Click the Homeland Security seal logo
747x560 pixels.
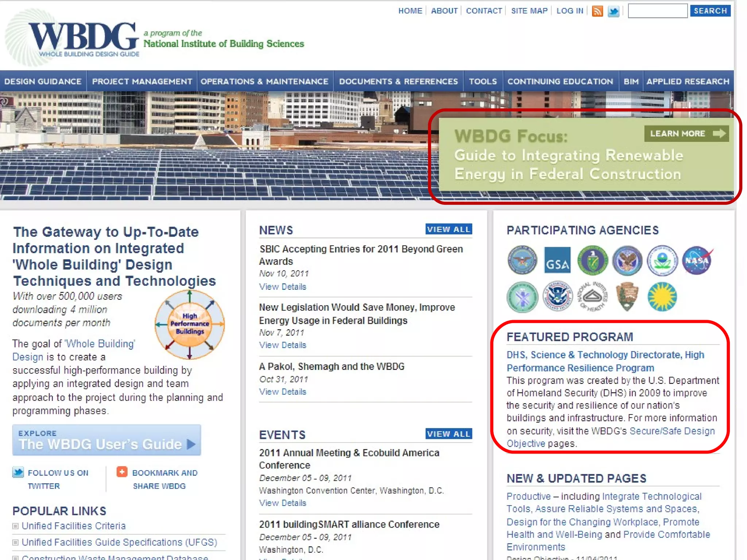tap(557, 296)
